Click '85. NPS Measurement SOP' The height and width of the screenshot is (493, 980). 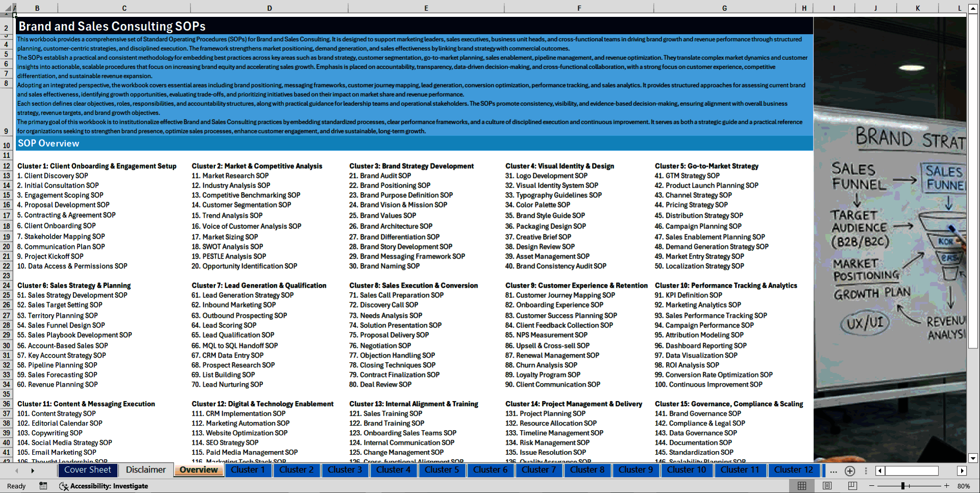coord(547,335)
